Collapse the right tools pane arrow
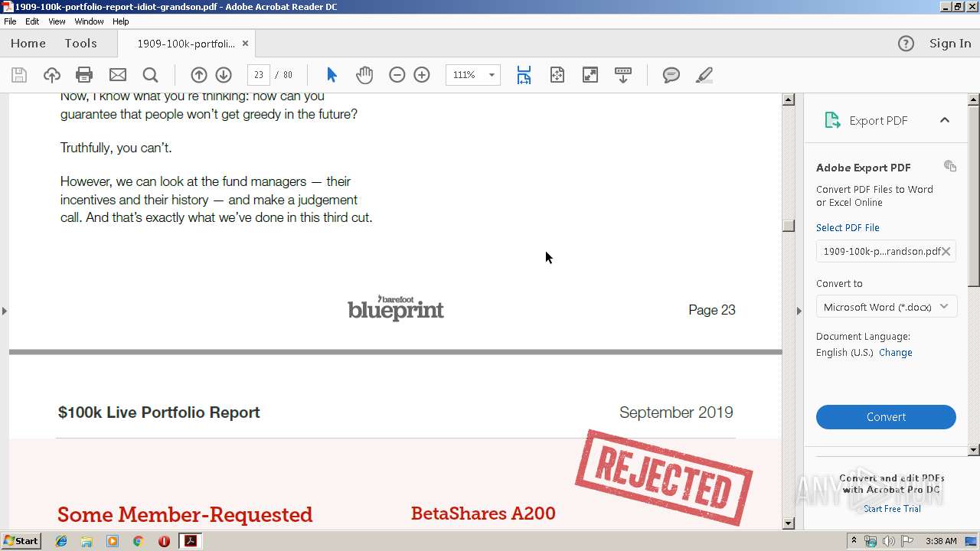Image resolution: width=980 pixels, height=551 pixels. [x=799, y=311]
